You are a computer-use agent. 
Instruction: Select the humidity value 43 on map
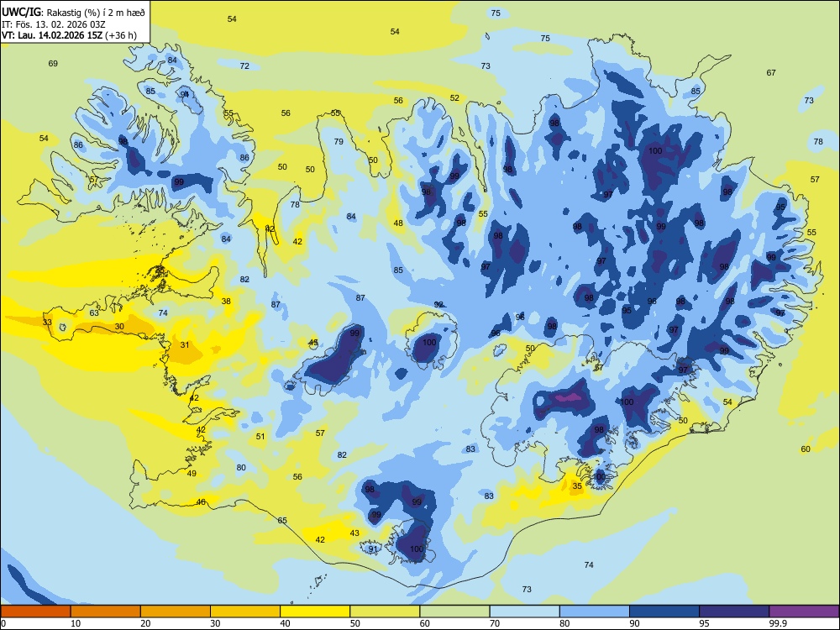(x=354, y=533)
